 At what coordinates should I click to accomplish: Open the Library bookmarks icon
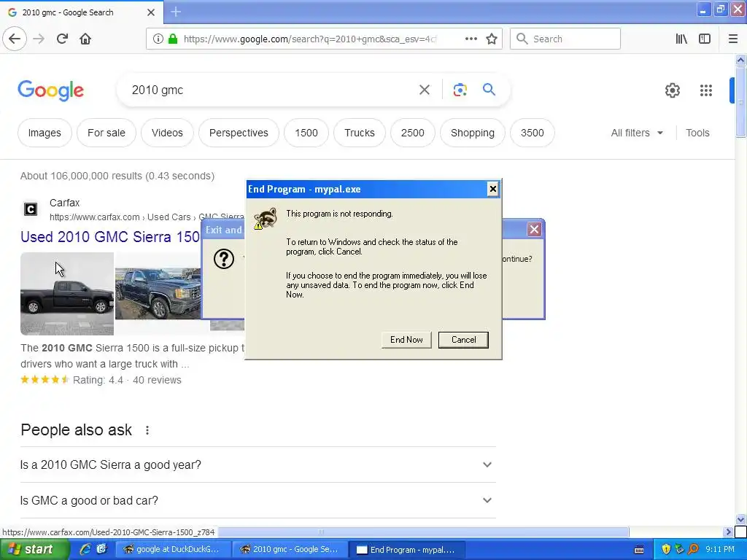point(681,39)
